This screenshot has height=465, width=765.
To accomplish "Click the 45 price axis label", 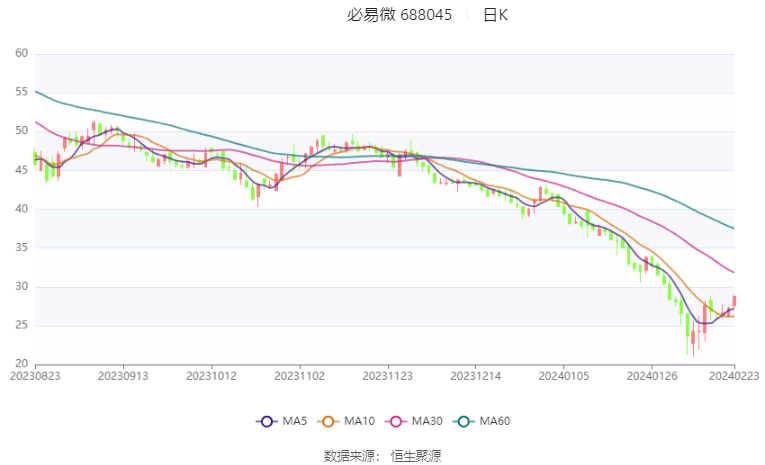I will point(21,170).
